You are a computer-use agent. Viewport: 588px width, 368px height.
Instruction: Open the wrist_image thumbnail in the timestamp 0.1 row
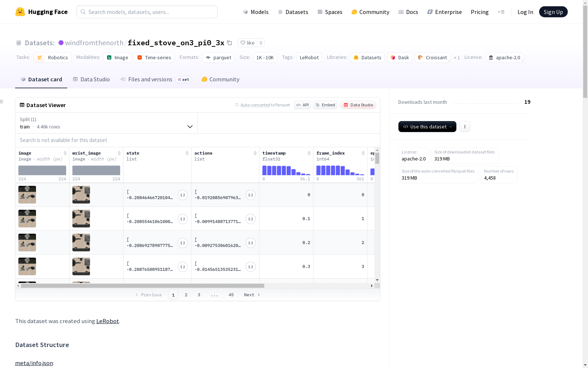click(x=81, y=219)
